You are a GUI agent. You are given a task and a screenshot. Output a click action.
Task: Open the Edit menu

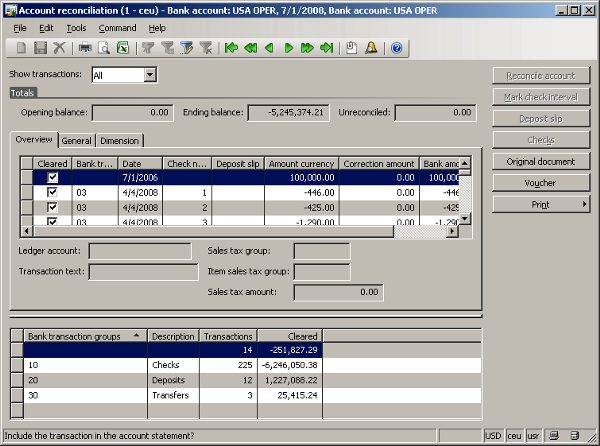pyautogui.click(x=46, y=28)
